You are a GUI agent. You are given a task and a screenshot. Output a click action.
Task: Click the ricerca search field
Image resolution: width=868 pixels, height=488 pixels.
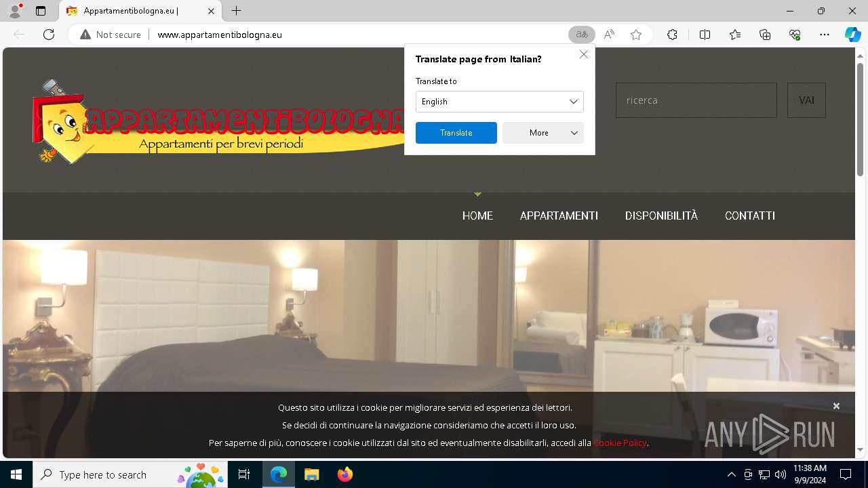(696, 100)
